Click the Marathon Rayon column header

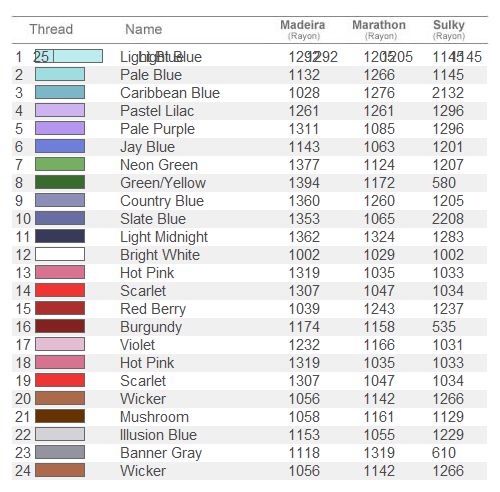click(x=379, y=29)
